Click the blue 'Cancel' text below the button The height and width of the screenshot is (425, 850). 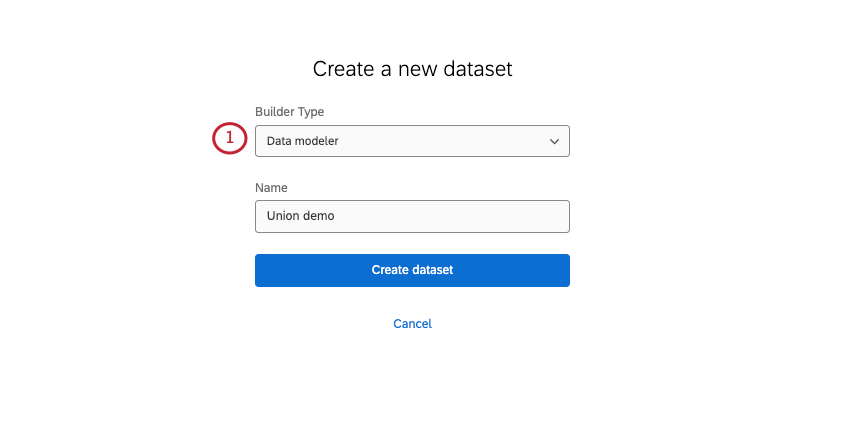pyautogui.click(x=412, y=324)
